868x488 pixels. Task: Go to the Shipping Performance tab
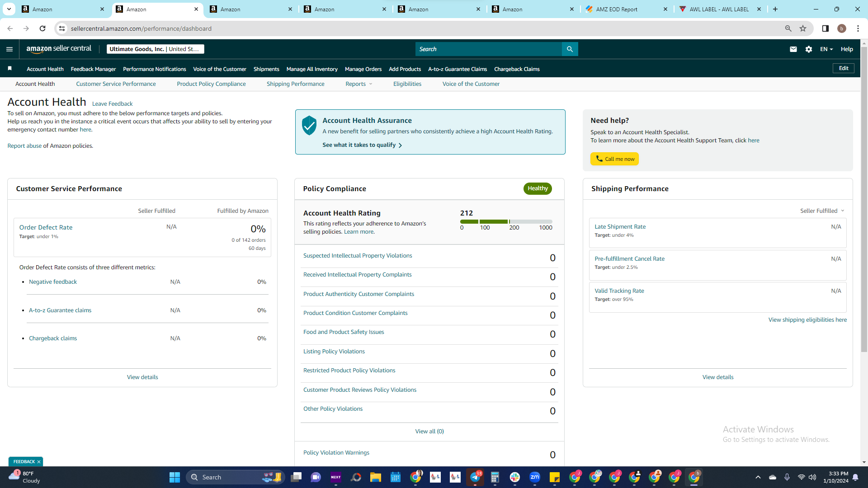pyautogui.click(x=296, y=84)
